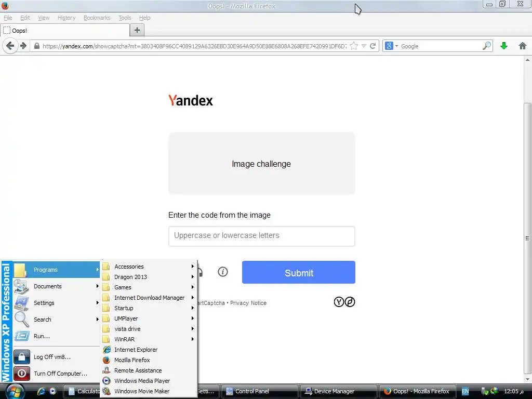Screen dimensions: 532x399
Task: Expand vista drive submenu
Action: pyautogui.click(x=149, y=329)
